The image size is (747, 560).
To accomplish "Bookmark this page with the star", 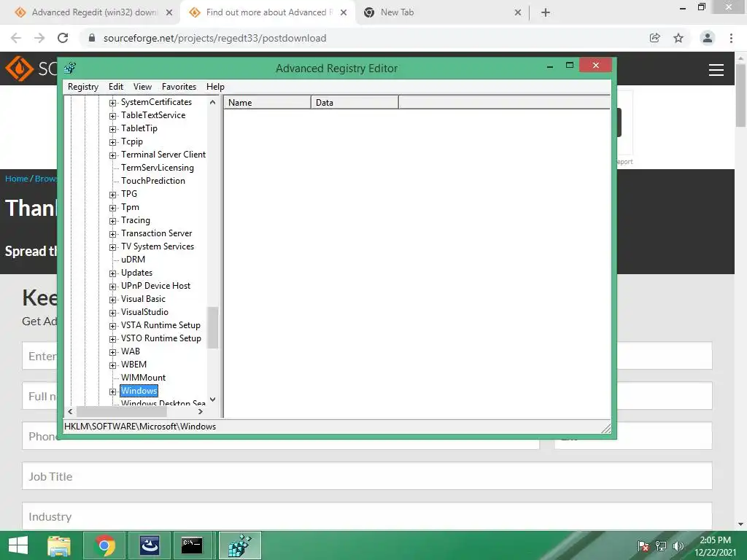I will 678,38.
